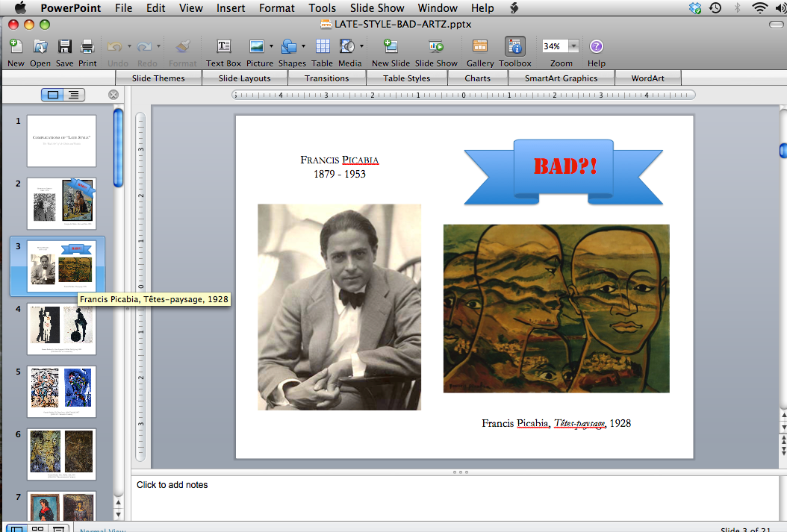
Task: Click the Open file icon
Action: [x=40, y=46]
